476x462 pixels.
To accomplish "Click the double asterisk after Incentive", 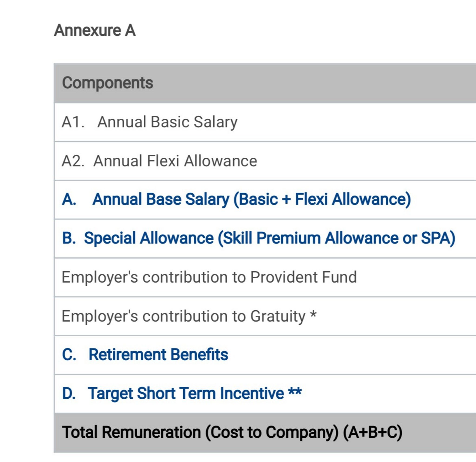I will coord(295,391).
